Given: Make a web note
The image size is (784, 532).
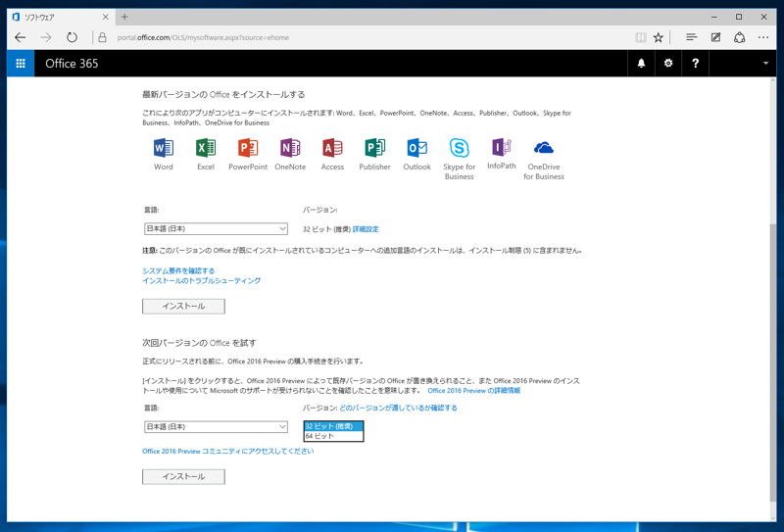Looking at the screenshot, I should pyautogui.click(x=715, y=37).
